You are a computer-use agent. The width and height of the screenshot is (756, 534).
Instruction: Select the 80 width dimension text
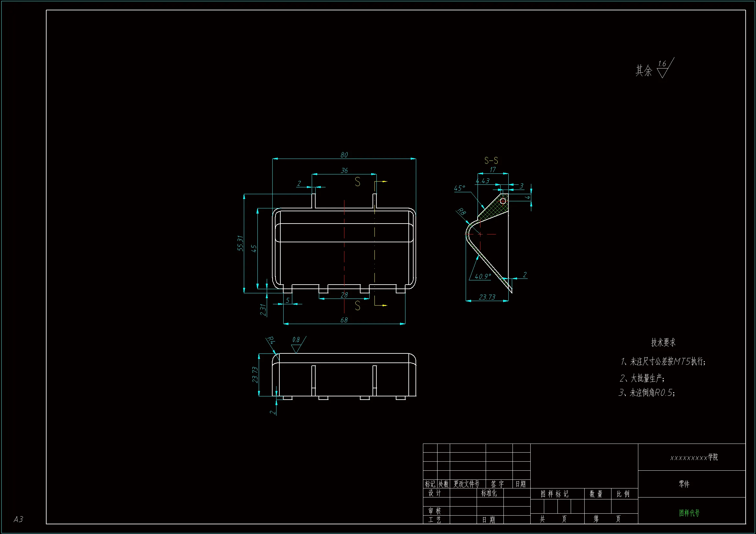(x=344, y=155)
